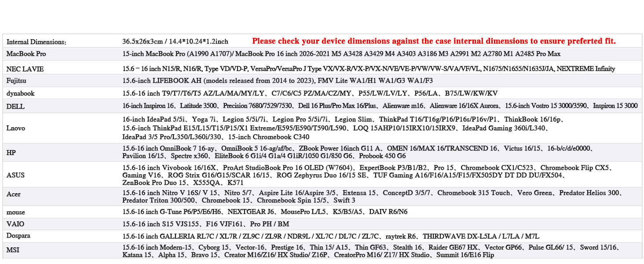
Task: Click the 'DELL' brand cell
Action: [x=15, y=106]
